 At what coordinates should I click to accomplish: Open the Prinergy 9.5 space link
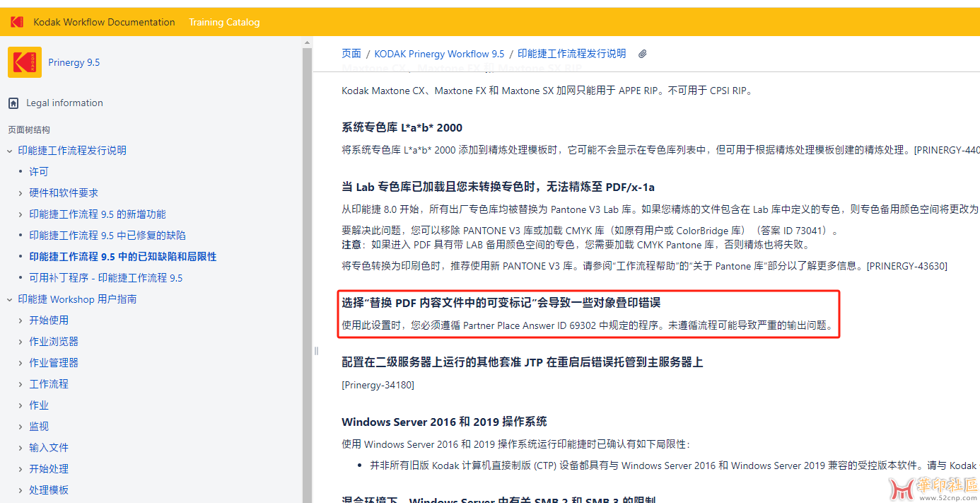point(74,62)
